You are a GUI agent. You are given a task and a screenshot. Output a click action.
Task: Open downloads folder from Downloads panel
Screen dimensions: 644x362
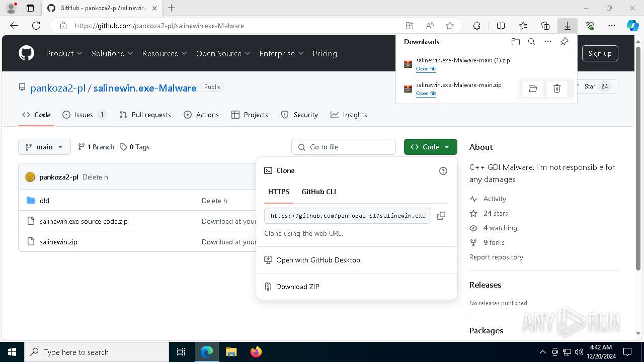click(x=515, y=42)
